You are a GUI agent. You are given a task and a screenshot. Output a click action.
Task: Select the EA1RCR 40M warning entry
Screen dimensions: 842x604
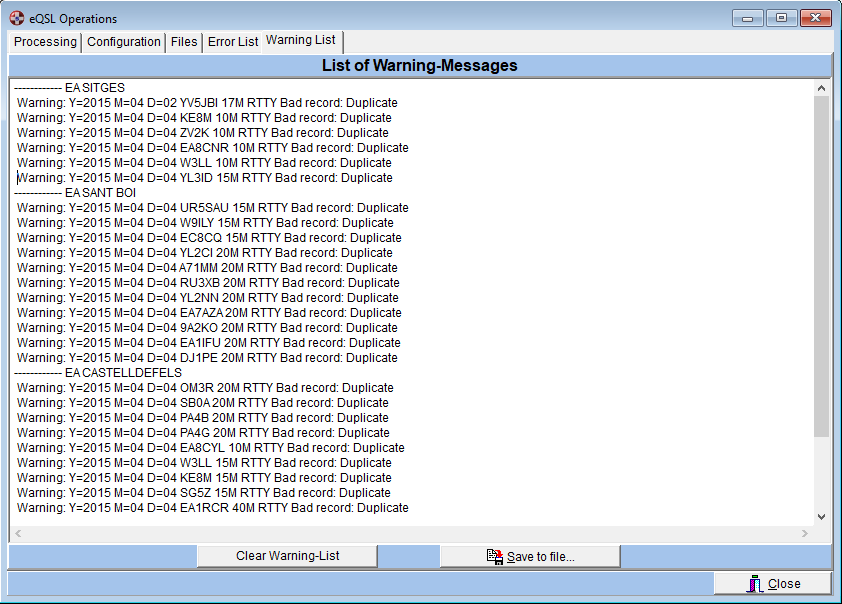coord(212,508)
